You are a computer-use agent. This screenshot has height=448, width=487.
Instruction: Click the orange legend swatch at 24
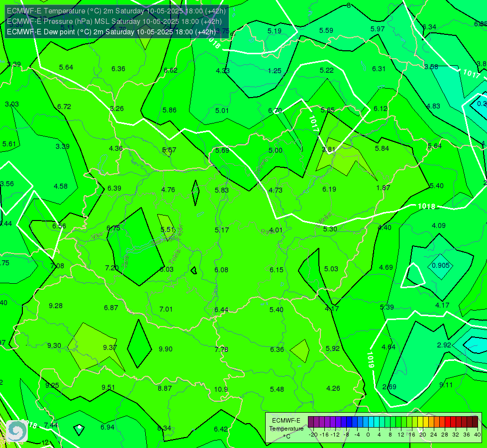pos(437,422)
